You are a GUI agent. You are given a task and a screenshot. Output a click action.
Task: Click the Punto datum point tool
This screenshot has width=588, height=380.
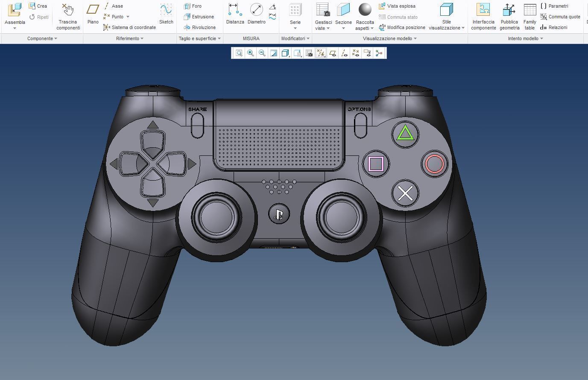pos(114,17)
